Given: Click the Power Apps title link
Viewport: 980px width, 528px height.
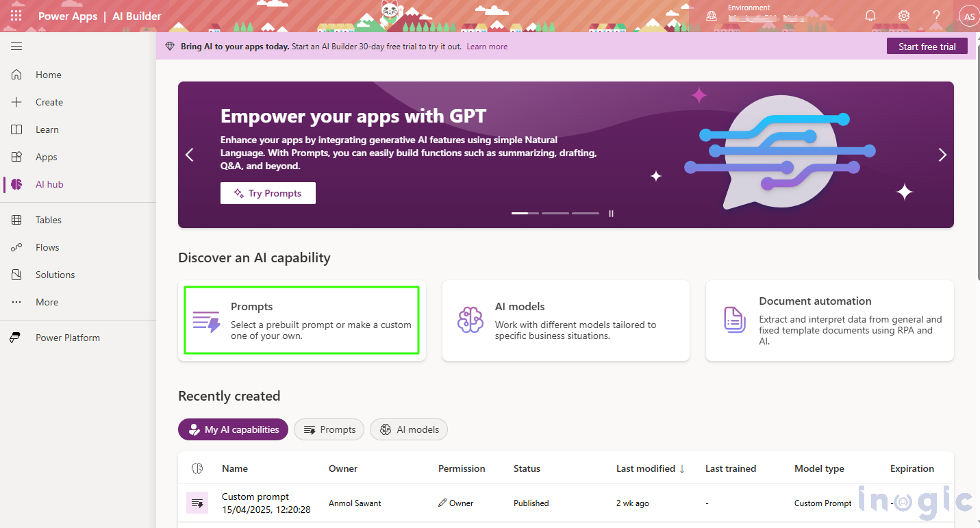Looking at the screenshot, I should coord(68,16).
